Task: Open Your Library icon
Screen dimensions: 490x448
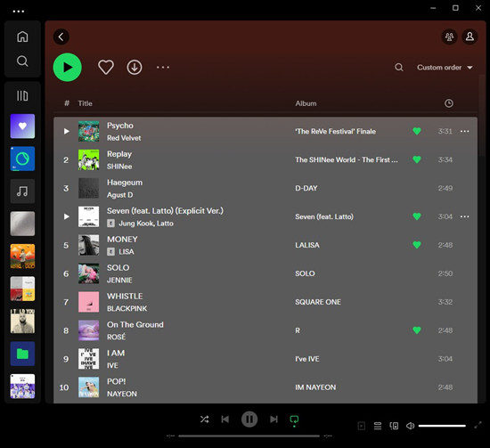Action: (22, 95)
